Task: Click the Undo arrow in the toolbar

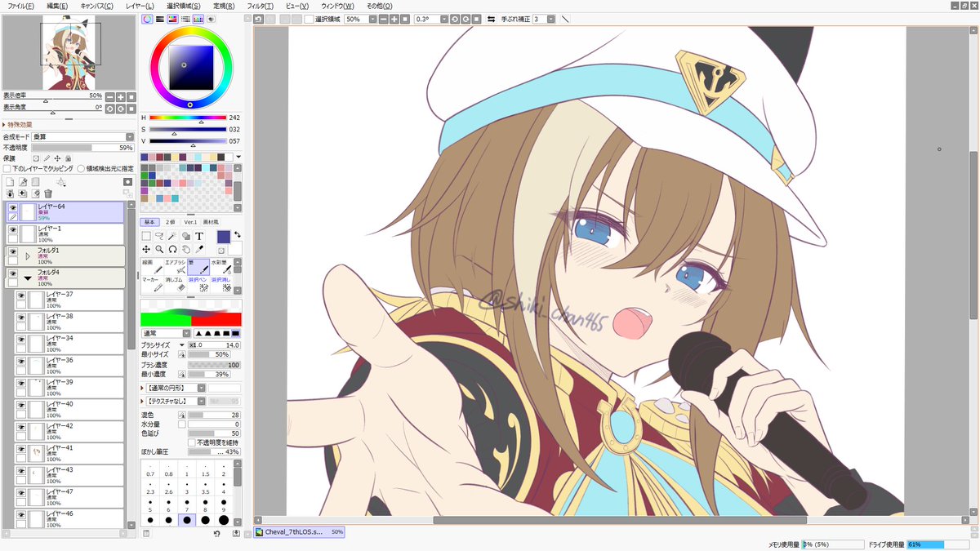Action: [259, 18]
